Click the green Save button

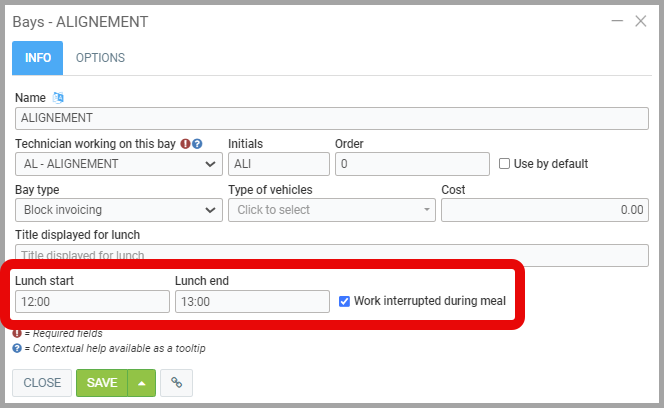pyautogui.click(x=102, y=383)
